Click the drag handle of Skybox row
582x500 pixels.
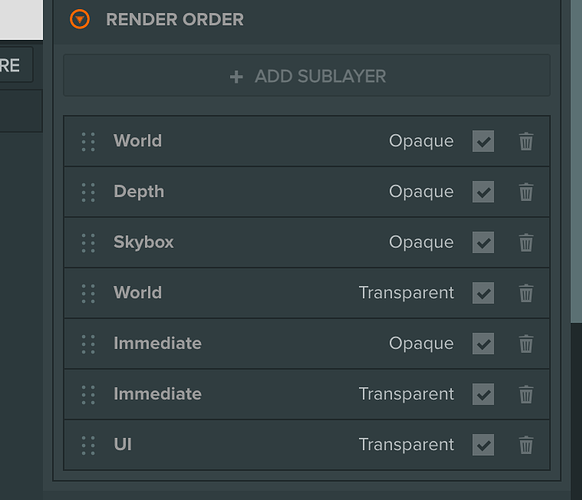pos(88,243)
